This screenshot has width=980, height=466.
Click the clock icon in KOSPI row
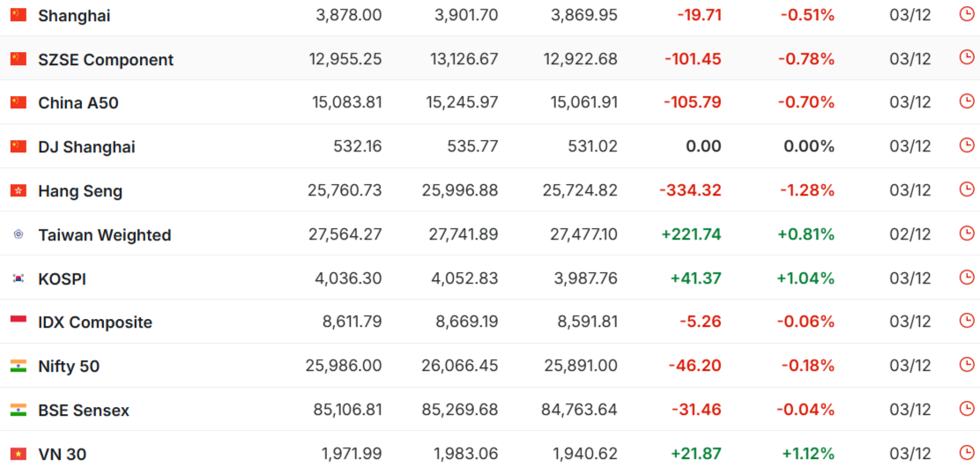(966, 278)
